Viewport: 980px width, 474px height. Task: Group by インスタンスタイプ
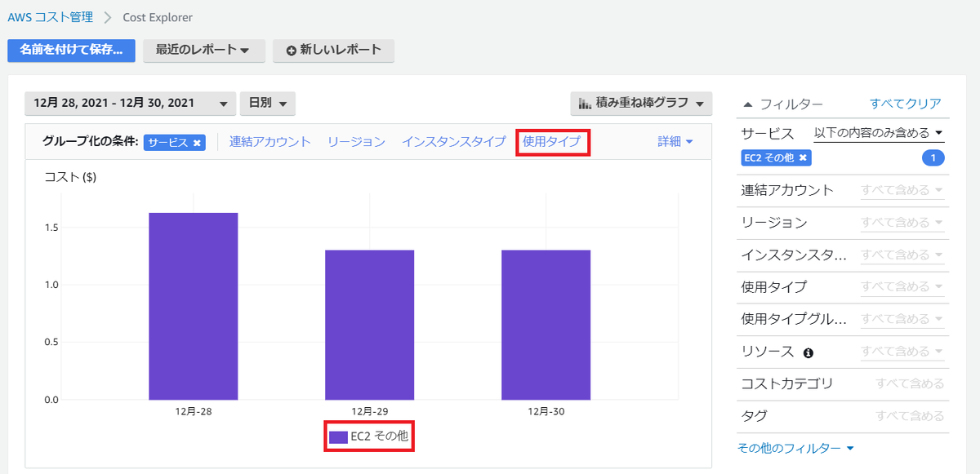(x=453, y=141)
